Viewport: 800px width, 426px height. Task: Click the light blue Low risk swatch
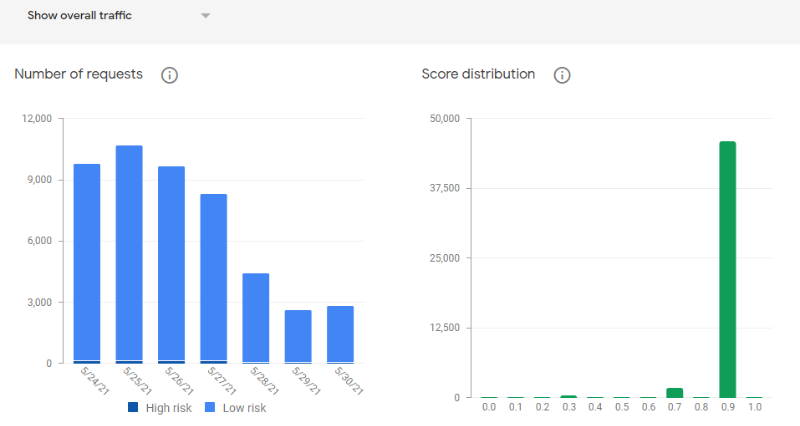(x=210, y=407)
